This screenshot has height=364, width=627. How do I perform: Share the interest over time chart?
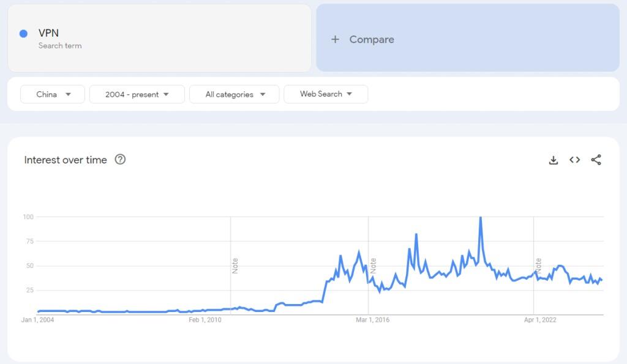click(x=596, y=160)
